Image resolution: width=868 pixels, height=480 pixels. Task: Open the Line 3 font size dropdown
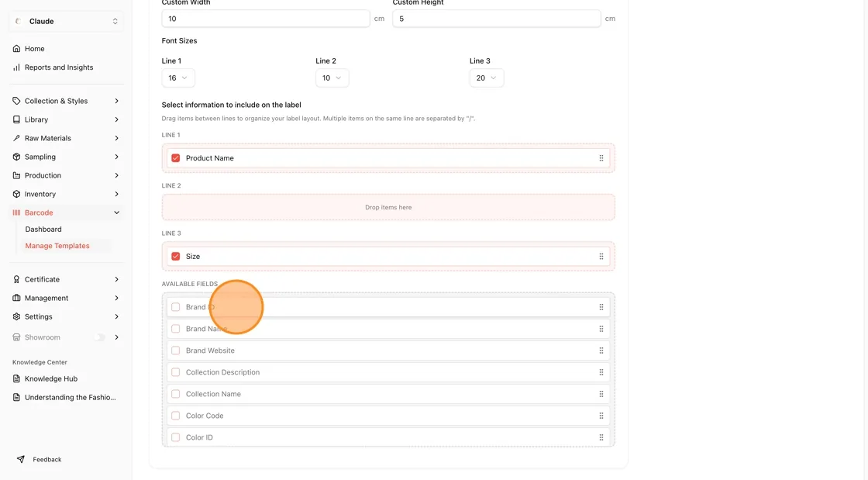tap(487, 78)
